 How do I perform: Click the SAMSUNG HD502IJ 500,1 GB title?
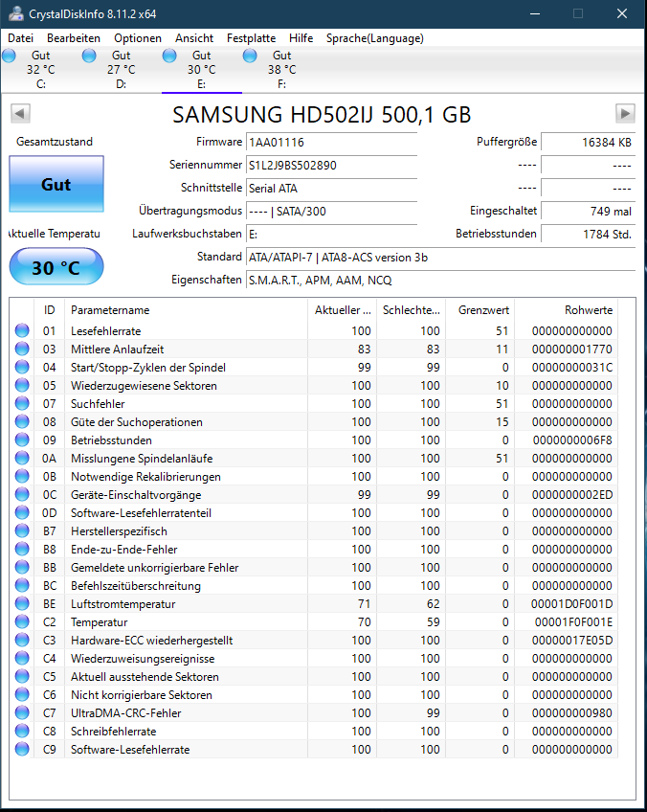click(322, 115)
